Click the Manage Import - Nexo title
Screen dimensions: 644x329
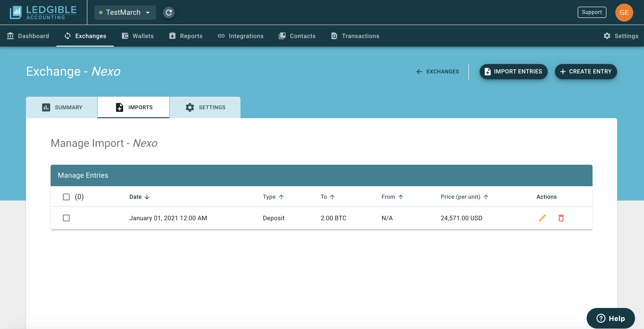tap(104, 143)
